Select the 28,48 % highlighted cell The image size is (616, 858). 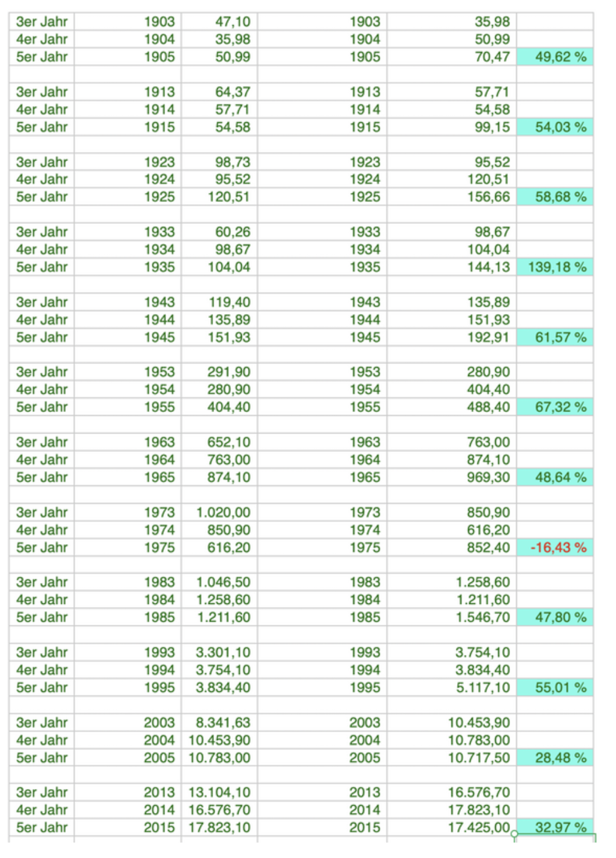click(x=555, y=757)
